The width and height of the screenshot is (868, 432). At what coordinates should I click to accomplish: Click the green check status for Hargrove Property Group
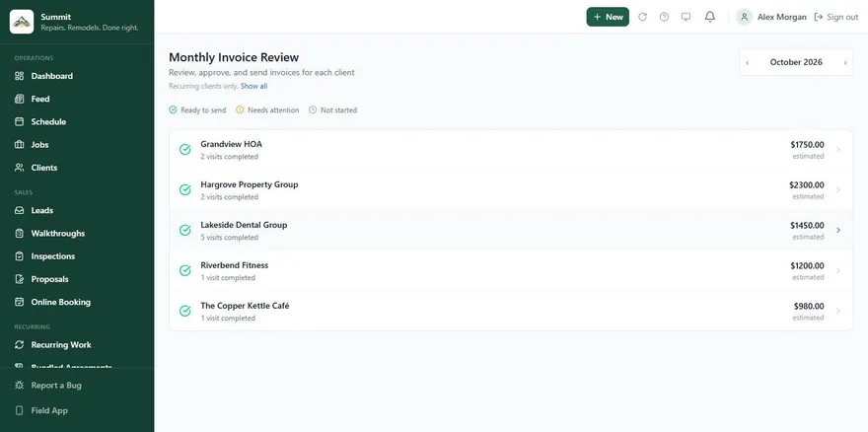tap(184, 190)
